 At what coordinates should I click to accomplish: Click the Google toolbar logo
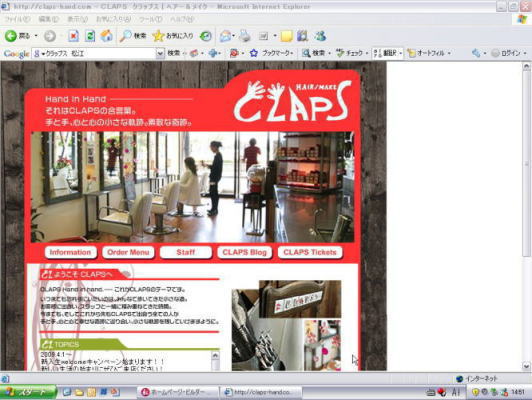click(x=16, y=54)
